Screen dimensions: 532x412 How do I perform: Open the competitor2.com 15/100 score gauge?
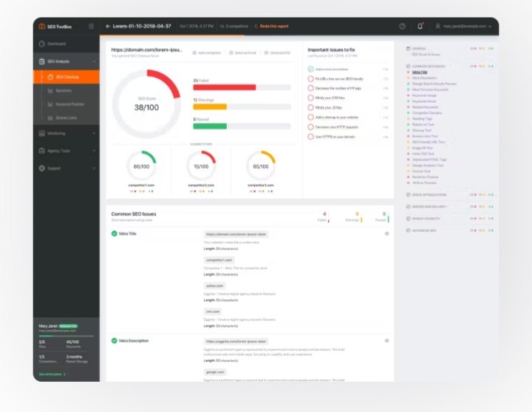click(x=201, y=166)
